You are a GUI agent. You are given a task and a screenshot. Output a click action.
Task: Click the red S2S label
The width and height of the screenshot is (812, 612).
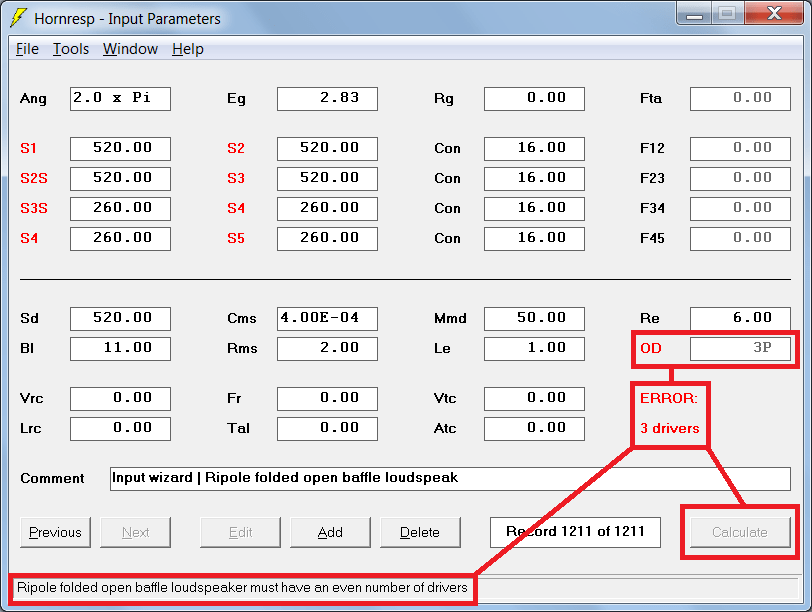pyautogui.click(x=34, y=179)
